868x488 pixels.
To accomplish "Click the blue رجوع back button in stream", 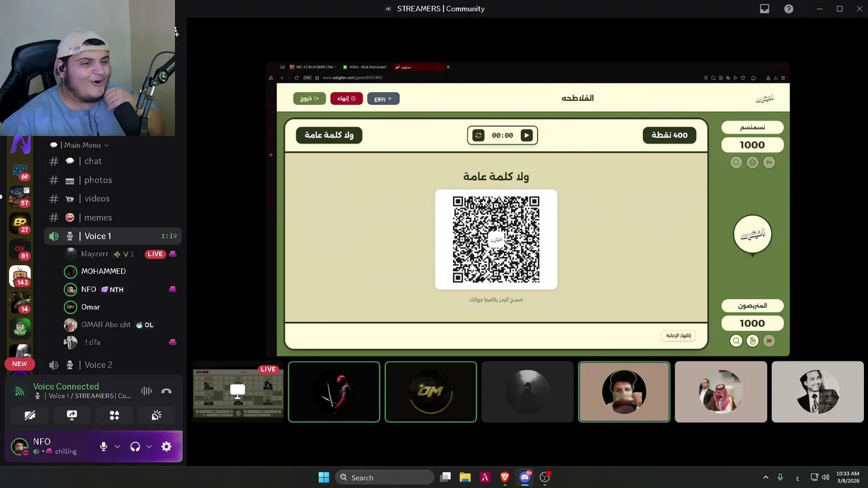I will click(x=383, y=98).
